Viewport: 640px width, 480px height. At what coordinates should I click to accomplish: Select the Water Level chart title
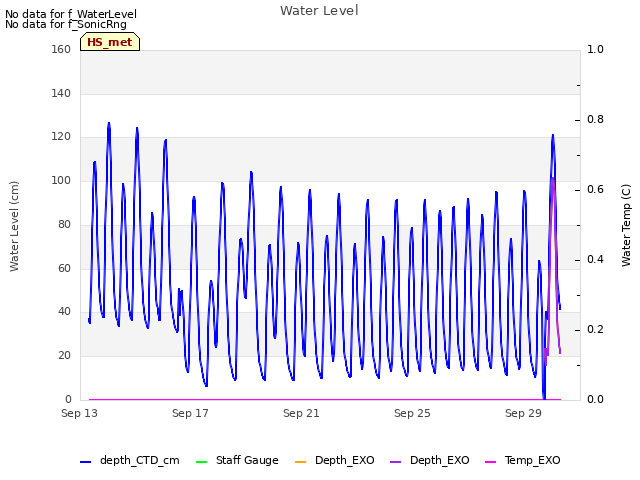pyautogui.click(x=319, y=10)
